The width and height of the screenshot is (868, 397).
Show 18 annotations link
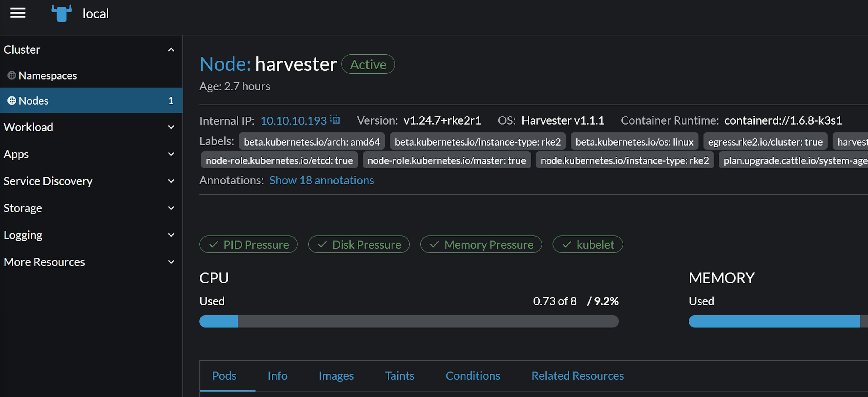(x=321, y=181)
